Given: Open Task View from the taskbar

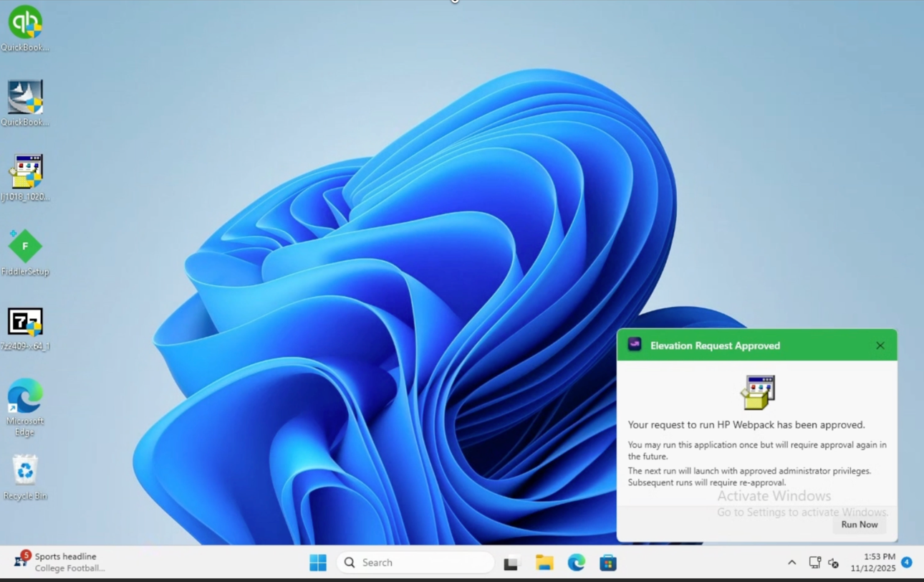Looking at the screenshot, I should [511, 563].
